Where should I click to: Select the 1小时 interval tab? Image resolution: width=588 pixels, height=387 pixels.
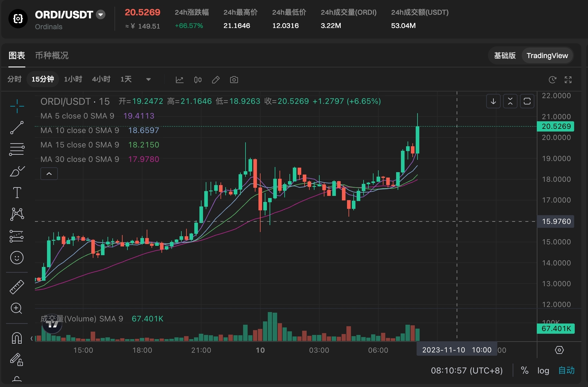pyautogui.click(x=73, y=79)
